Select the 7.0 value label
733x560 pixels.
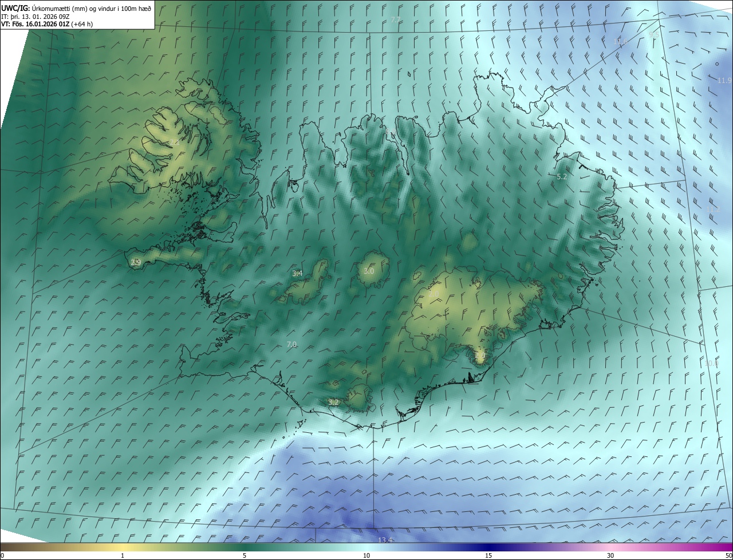coord(291,344)
